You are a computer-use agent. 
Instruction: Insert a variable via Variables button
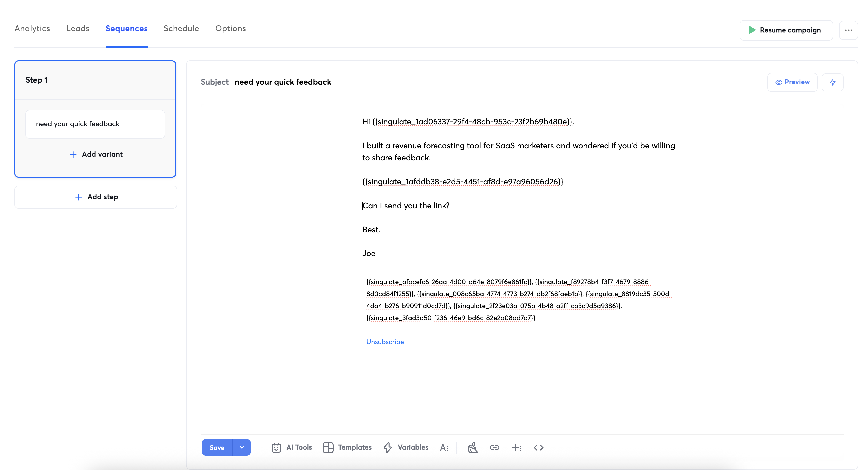click(x=406, y=447)
